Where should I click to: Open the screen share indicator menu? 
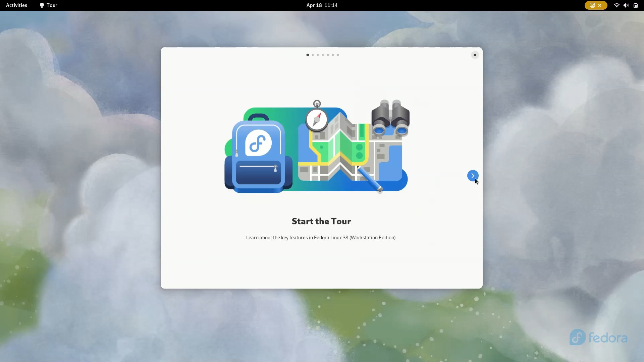tap(596, 5)
